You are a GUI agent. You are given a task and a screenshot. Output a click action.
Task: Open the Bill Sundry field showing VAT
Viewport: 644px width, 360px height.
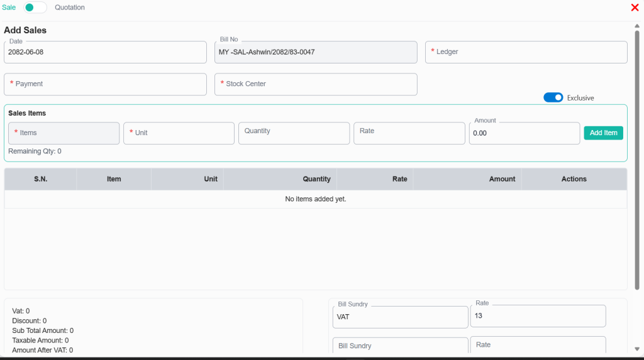tap(400, 317)
